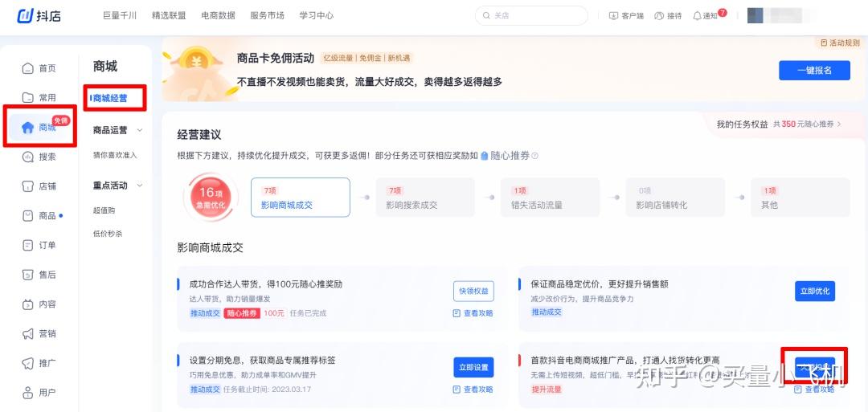The image size is (868, 412).
Task: Select 影响搜索成交 7项 tab
Action: click(x=425, y=198)
